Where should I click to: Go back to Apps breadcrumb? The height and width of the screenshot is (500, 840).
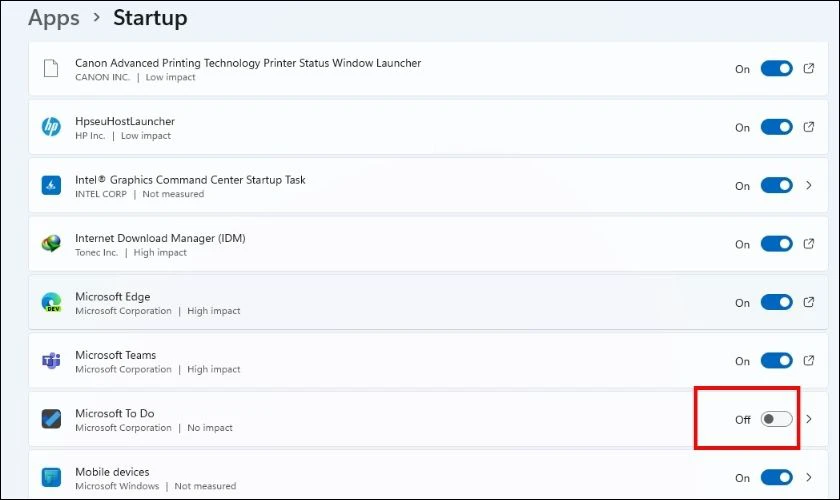(54, 18)
